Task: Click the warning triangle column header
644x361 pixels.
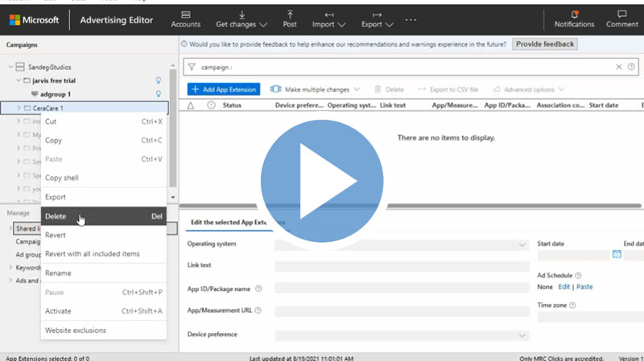Action: [191, 105]
